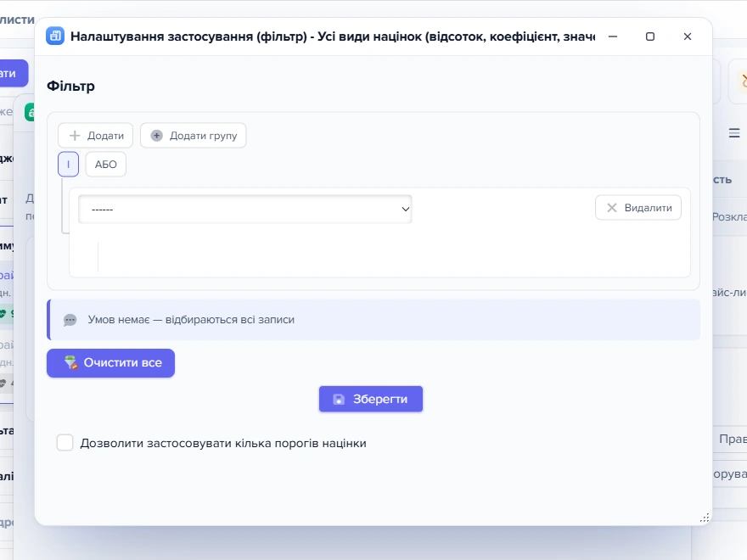The width and height of the screenshot is (747, 560).
Task: Click Видалити to remove the condition
Action: coord(638,208)
